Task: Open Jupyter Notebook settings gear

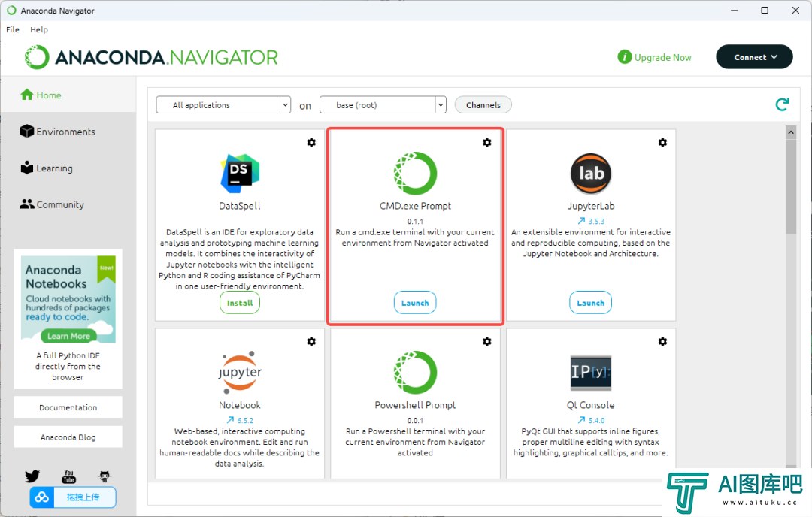Action: coord(311,342)
